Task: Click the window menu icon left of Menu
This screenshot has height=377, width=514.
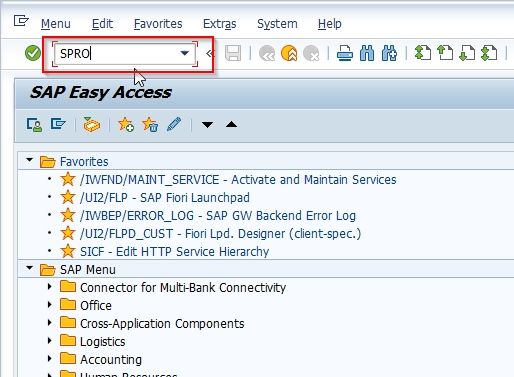Action: click(x=21, y=22)
